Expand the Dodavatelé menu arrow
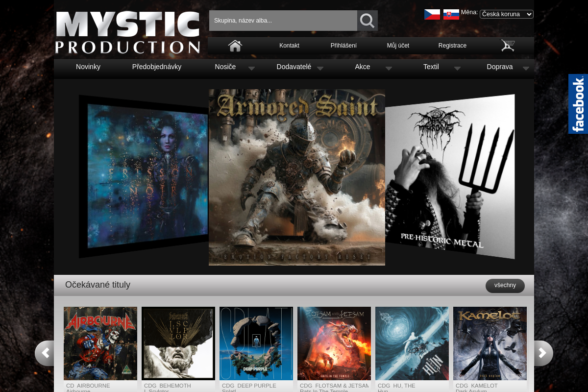The image size is (588, 392). 320,69
